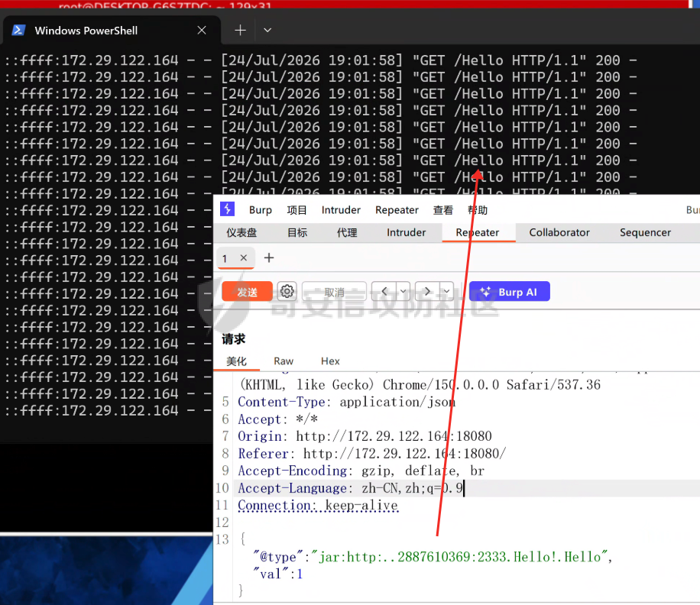Switch request view to 美化
The width and height of the screenshot is (700, 605).
click(x=236, y=361)
